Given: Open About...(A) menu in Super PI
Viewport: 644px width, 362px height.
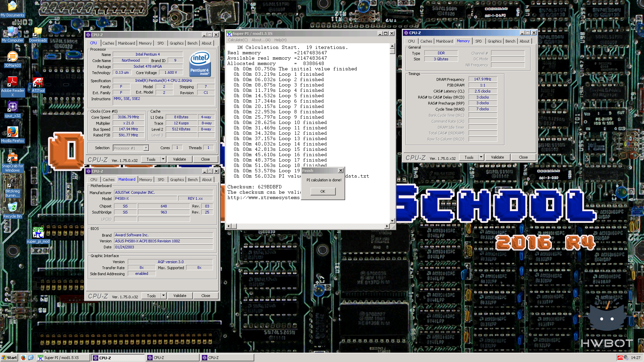Looking at the screenshot, I should pyautogui.click(x=261, y=40).
